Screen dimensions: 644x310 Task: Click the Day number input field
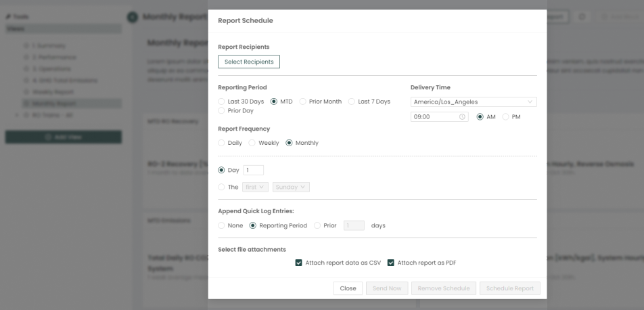click(x=253, y=171)
